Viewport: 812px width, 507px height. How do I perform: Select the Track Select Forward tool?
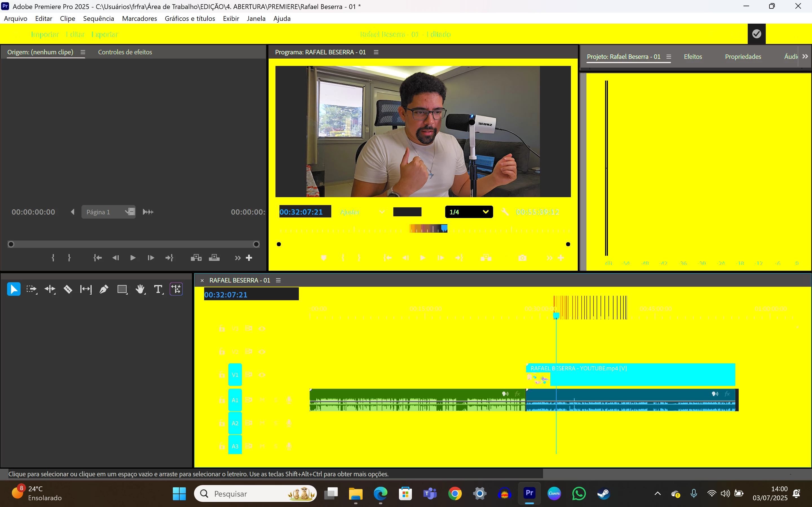(x=32, y=289)
